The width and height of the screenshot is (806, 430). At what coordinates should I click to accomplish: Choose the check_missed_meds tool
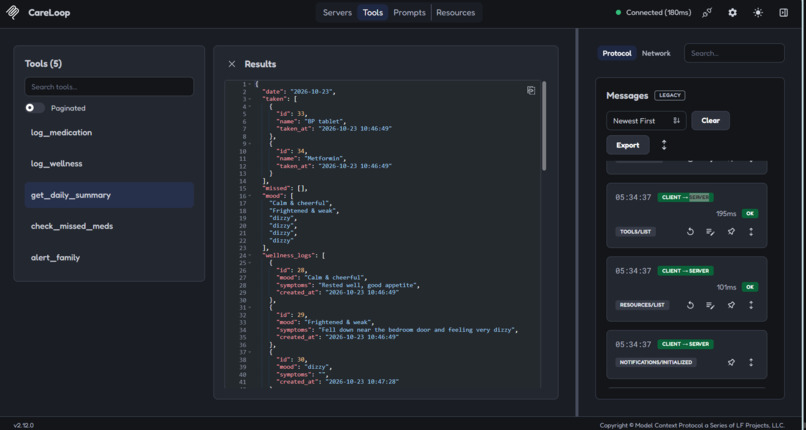click(109, 226)
